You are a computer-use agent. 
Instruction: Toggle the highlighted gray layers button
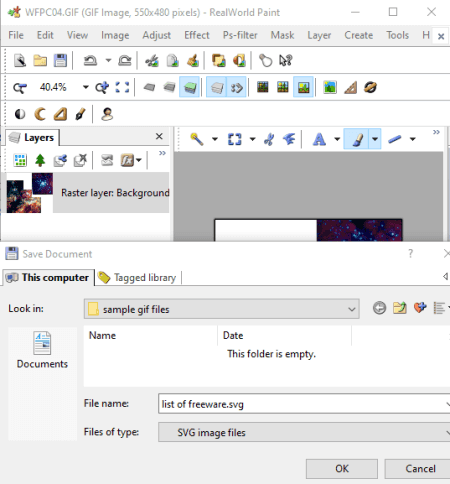[217, 87]
